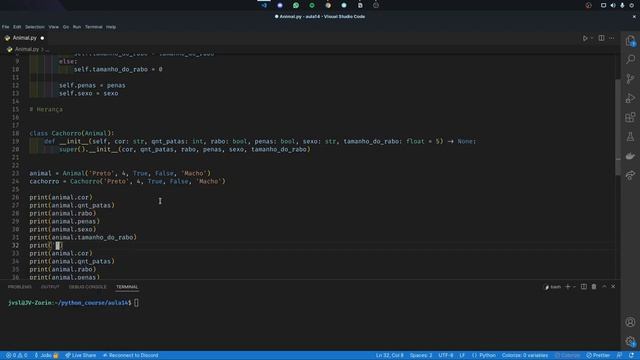This screenshot has width=640, height=360.
Task: Open the View menu
Action: (53, 27)
